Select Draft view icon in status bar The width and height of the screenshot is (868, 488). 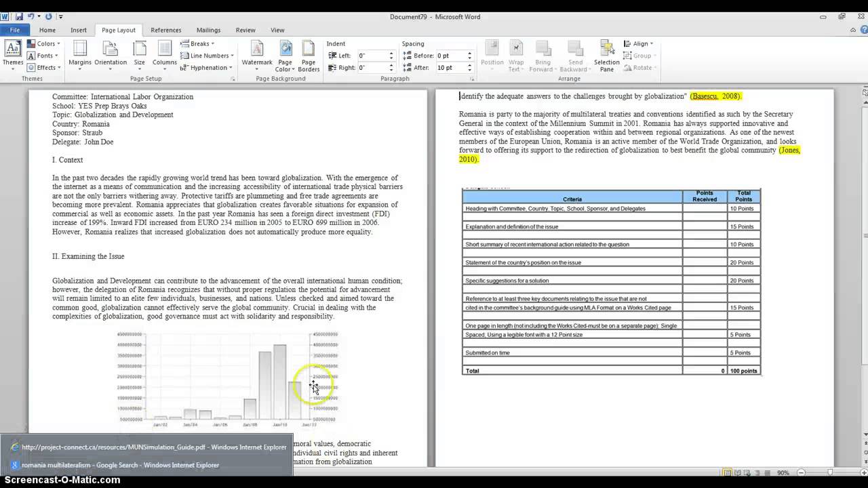pos(768,472)
